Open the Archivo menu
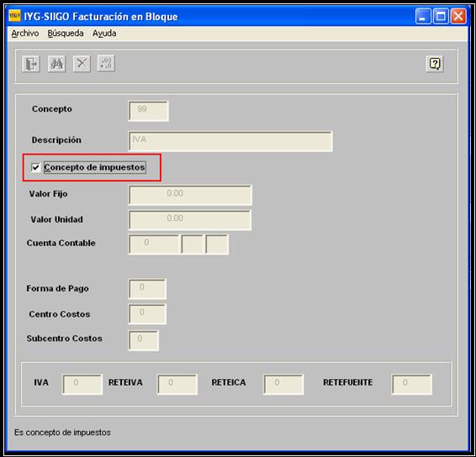Image resolution: width=476 pixels, height=457 pixels. (x=25, y=33)
